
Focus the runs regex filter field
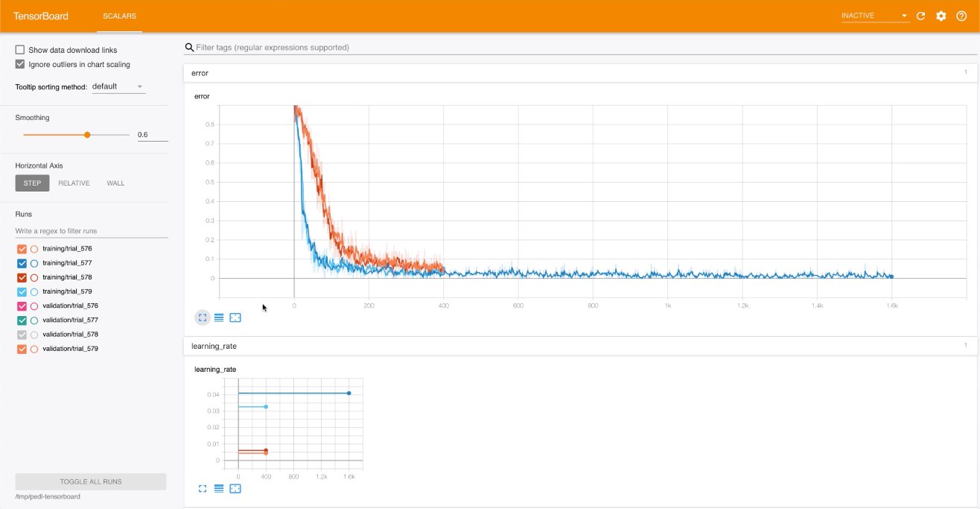pos(92,231)
